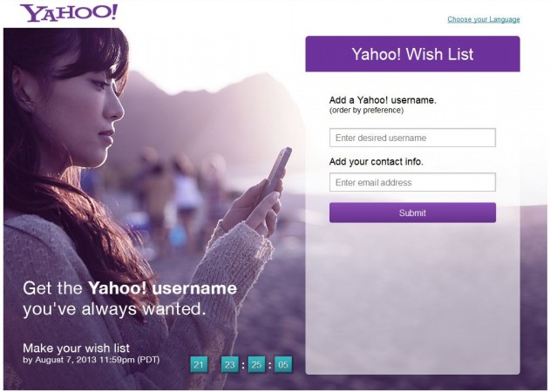Click the countdown days tile showing 21
The width and height of the screenshot is (550, 392).
[x=199, y=365]
